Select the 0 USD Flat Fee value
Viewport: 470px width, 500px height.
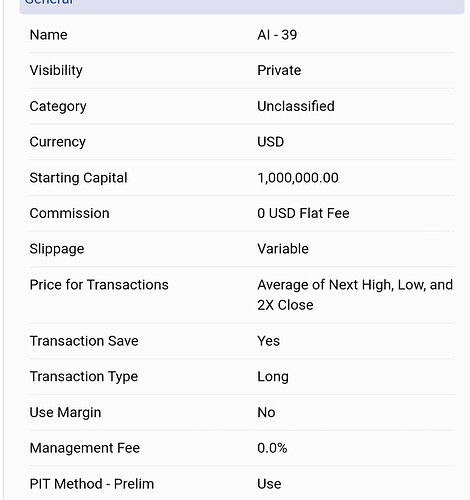click(x=303, y=213)
